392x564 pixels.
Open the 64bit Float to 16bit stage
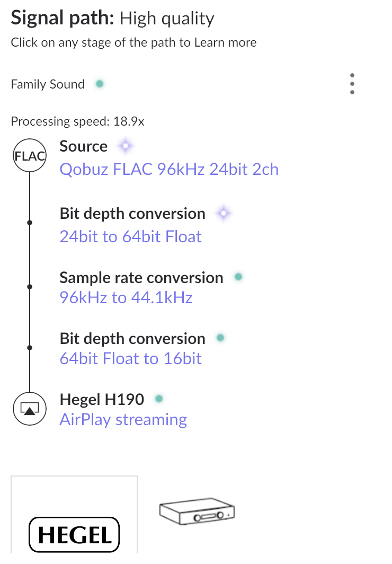131,359
